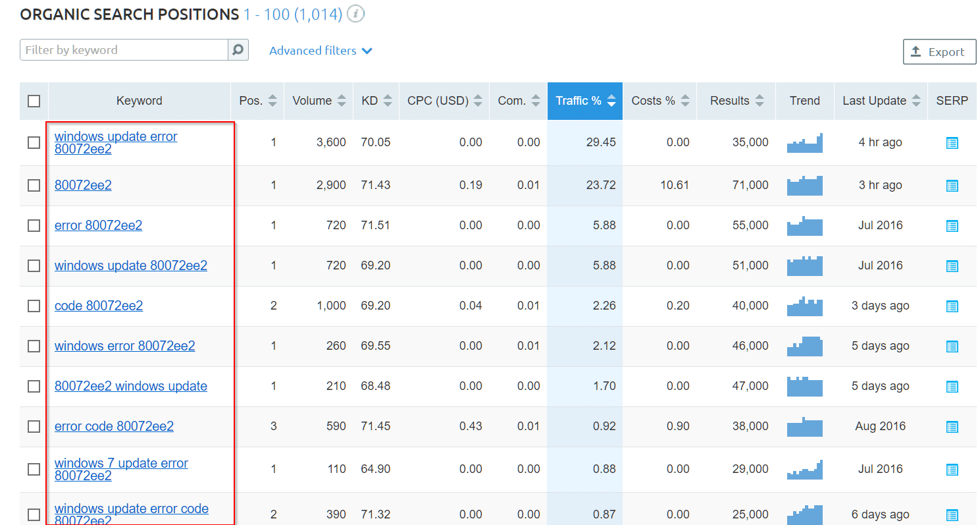Click trend chart in the 80072ee2 row

tap(804, 186)
